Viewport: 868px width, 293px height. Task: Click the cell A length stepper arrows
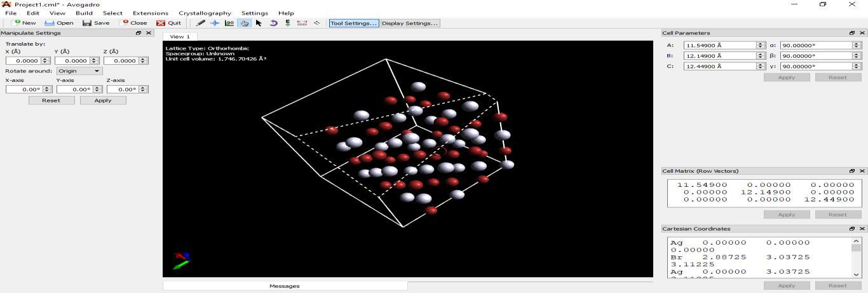(760, 45)
